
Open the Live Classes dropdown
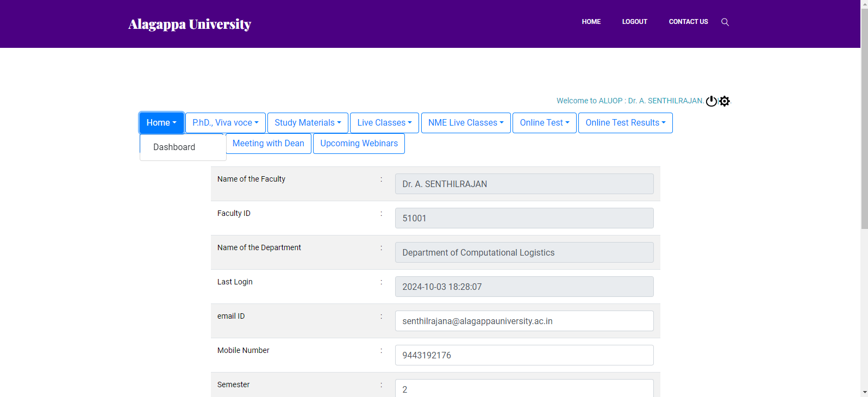click(x=384, y=123)
